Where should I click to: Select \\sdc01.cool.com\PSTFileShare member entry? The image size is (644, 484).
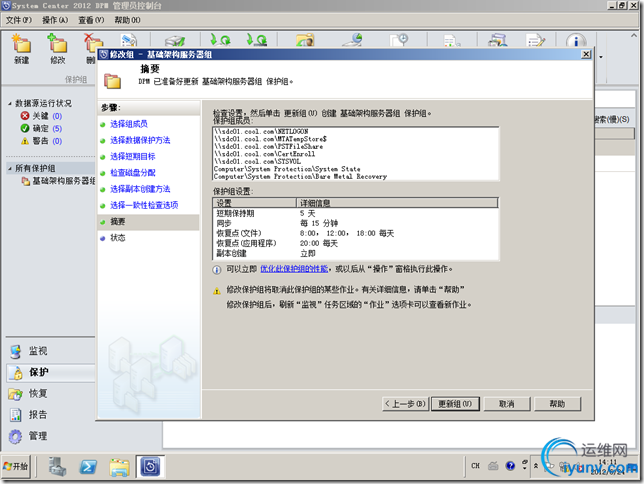tap(269, 146)
